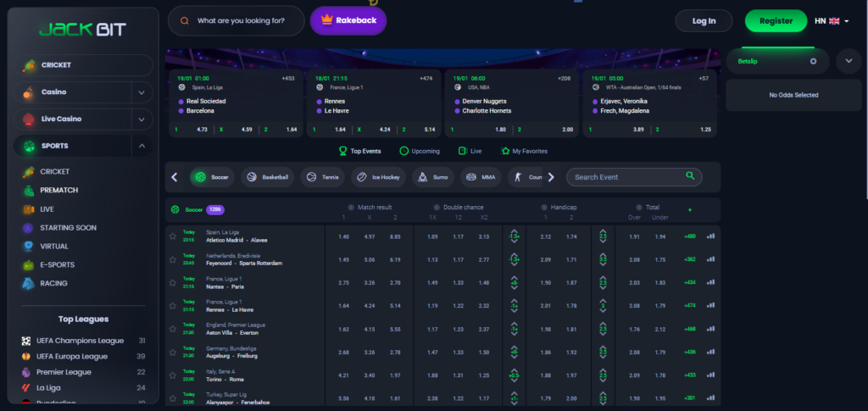
Task: Open E-SPORTS in the sidebar
Action: click(55, 264)
